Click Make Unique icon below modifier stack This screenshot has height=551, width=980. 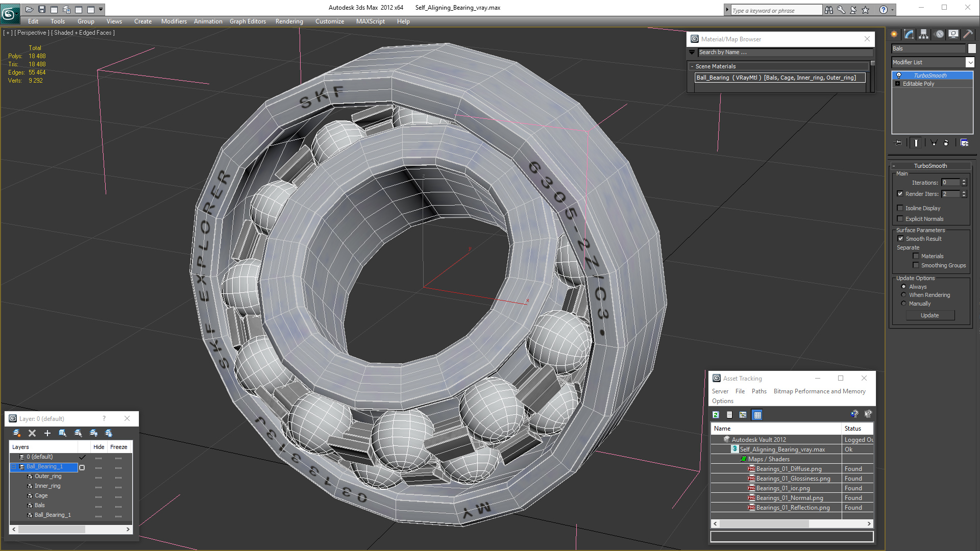click(x=934, y=143)
